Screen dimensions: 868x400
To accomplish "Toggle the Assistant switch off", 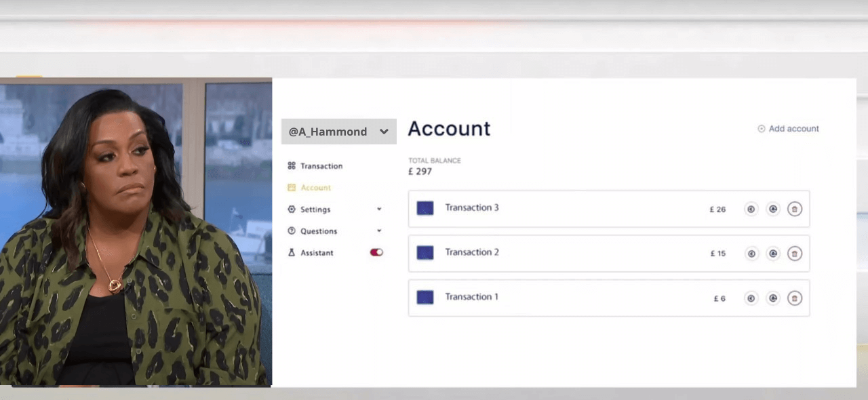I will pos(376,252).
